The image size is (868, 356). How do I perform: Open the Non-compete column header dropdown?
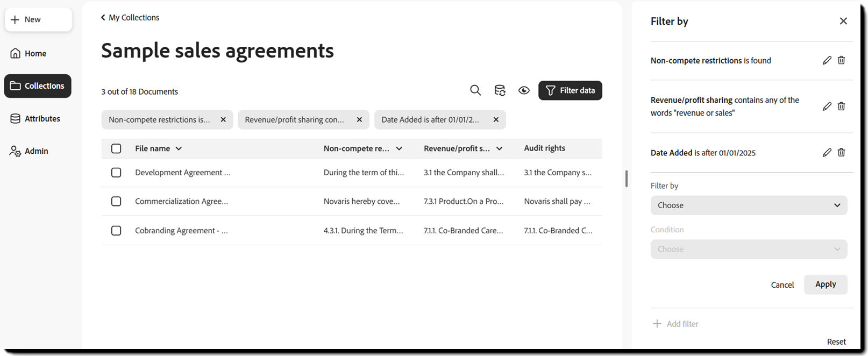(399, 148)
